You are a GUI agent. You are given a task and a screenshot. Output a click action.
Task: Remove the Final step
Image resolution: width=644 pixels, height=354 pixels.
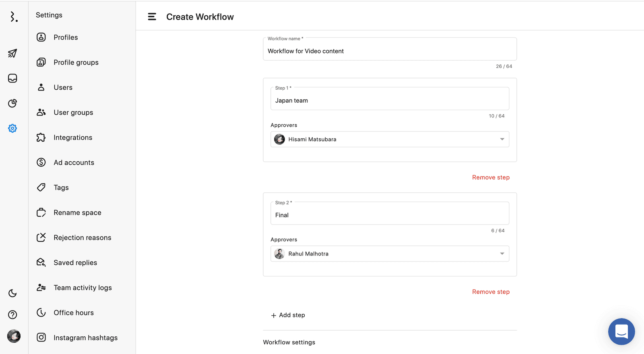[491, 292]
